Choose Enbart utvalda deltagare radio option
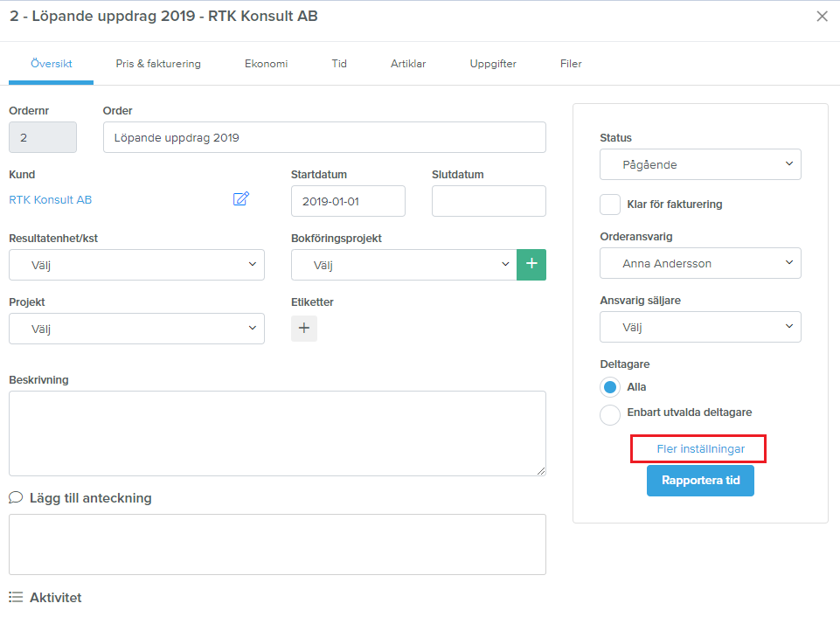Image resolution: width=840 pixels, height=631 pixels. [x=610, y=414]
